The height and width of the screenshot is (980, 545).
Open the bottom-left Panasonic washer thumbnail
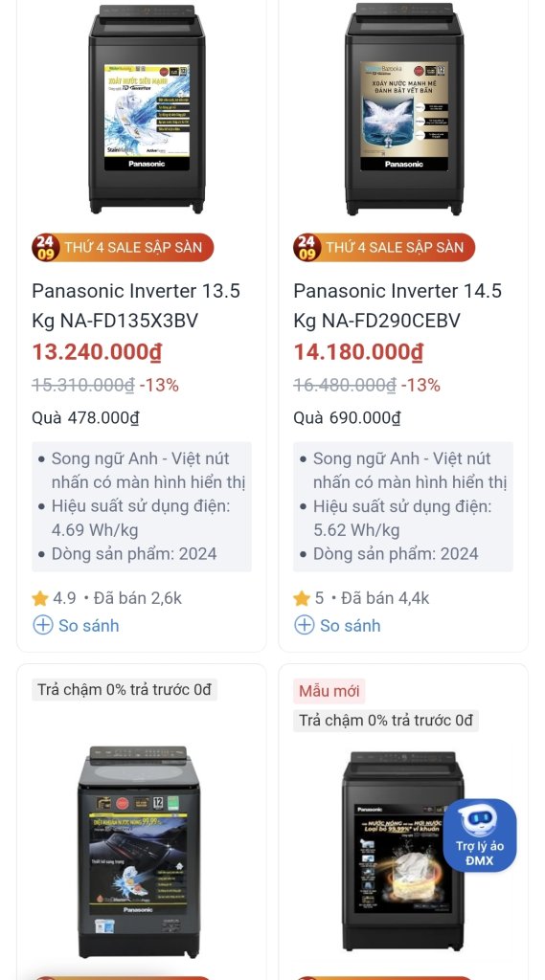click(x=138, y=851)
